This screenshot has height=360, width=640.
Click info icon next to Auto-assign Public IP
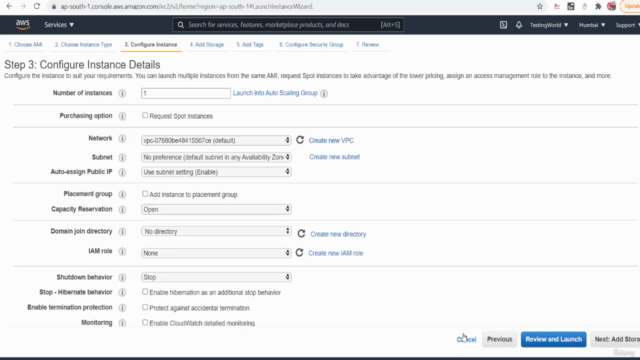click(x=122, y=172)
